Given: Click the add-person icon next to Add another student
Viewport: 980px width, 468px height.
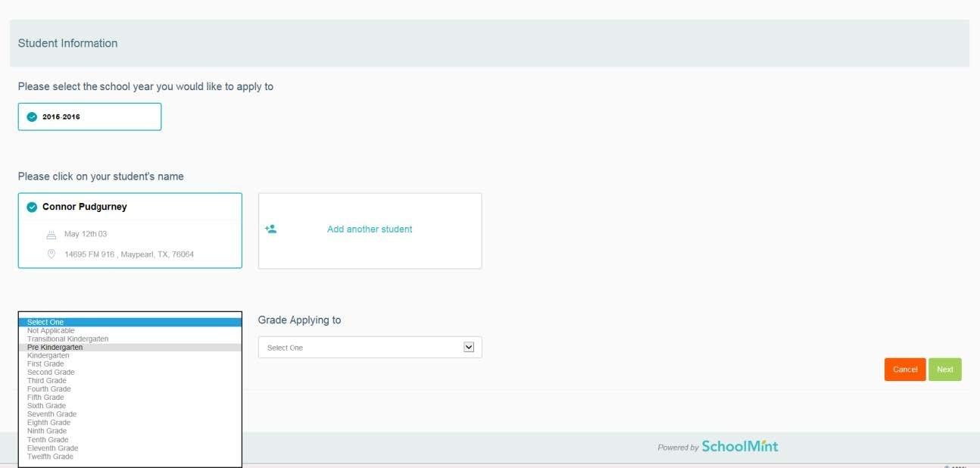Looking at the screenshot, I should click(x=273, y=228).
